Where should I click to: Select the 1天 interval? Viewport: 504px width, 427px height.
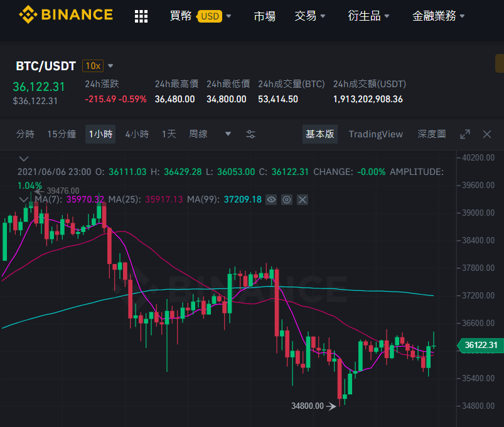click(x=169, y=134)
